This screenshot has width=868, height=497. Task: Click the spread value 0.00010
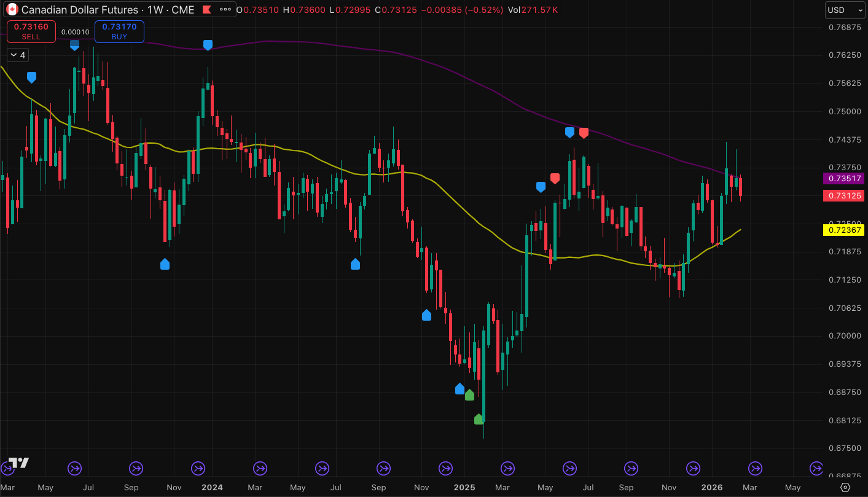[75, 32]
